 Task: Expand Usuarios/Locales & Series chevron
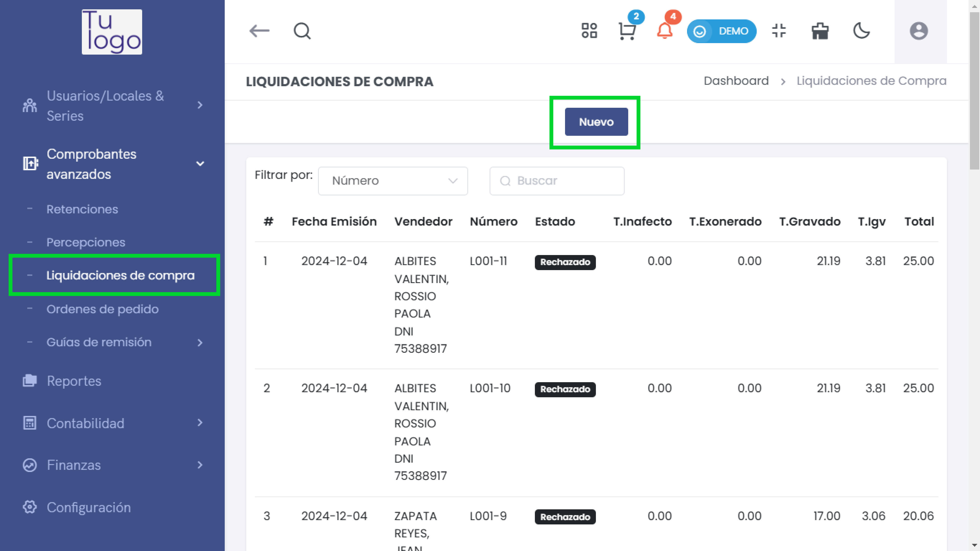click(x=200, y=105)
